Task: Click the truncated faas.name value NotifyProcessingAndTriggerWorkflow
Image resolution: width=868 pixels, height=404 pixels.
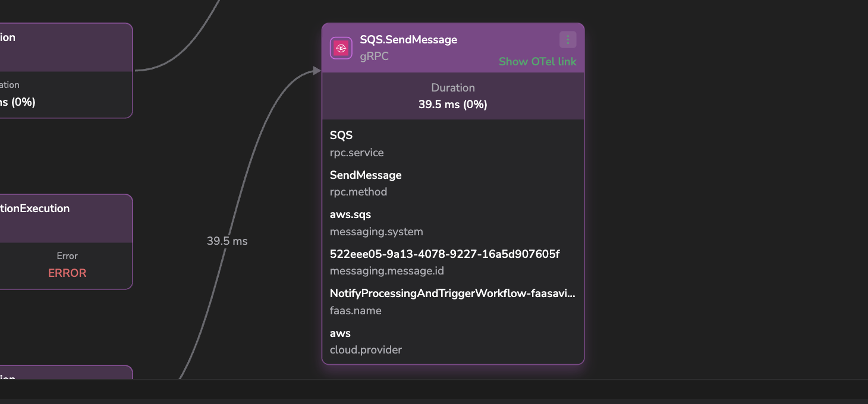Action: click(452, 293)
